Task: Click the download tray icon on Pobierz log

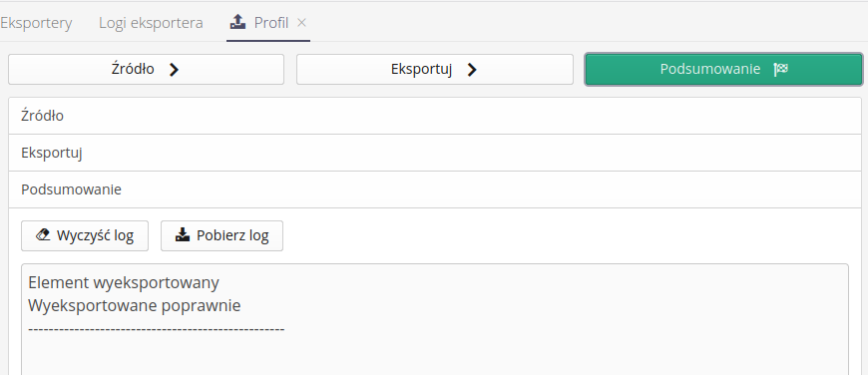Action: pyautogui.click(x=183, y=235)
